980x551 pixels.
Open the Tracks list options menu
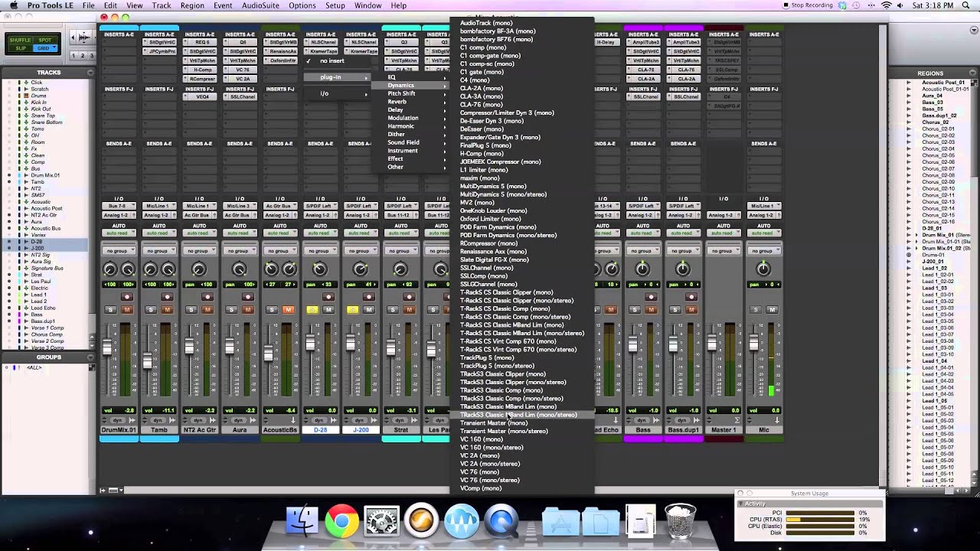tap(90, 73)
